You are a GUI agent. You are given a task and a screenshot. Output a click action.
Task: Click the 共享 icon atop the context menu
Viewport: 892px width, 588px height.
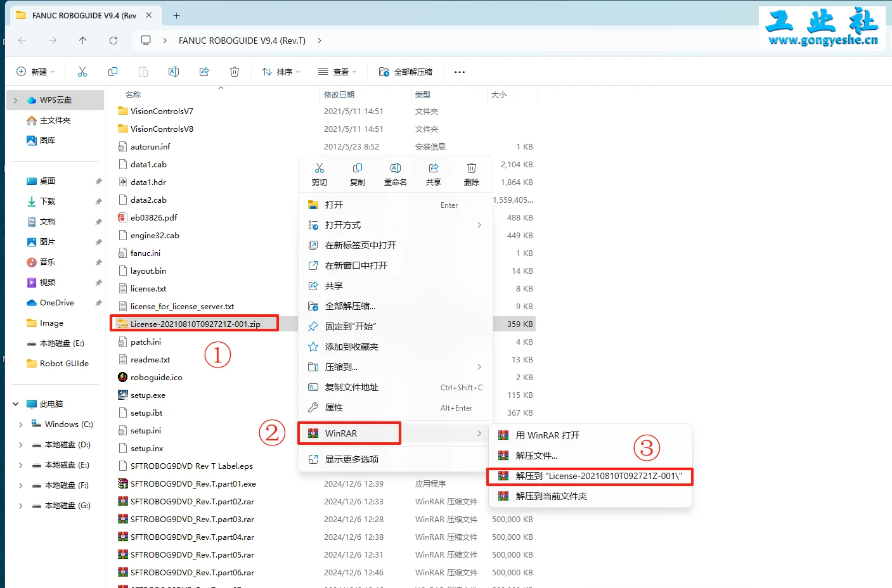[434, 168]
